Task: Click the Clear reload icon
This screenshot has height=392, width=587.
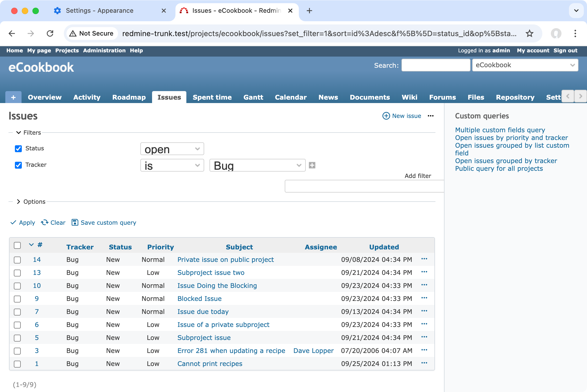Action: [x=45, y=222]
